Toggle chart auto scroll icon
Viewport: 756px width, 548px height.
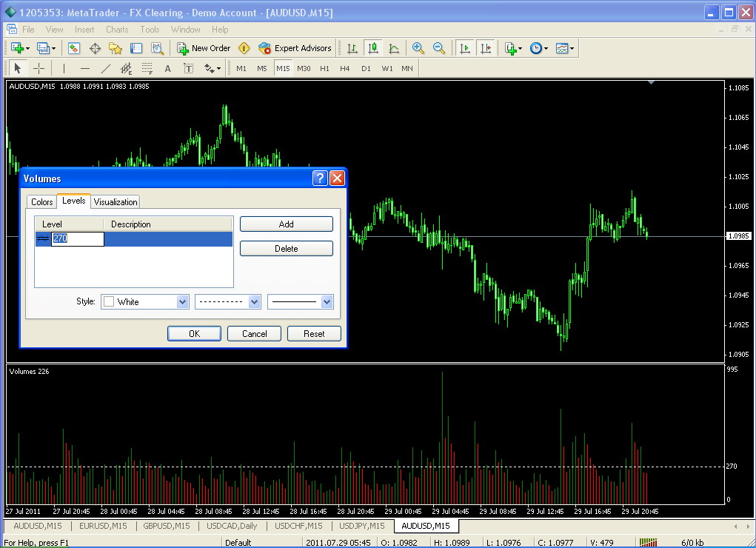click(x=465, y=48)
